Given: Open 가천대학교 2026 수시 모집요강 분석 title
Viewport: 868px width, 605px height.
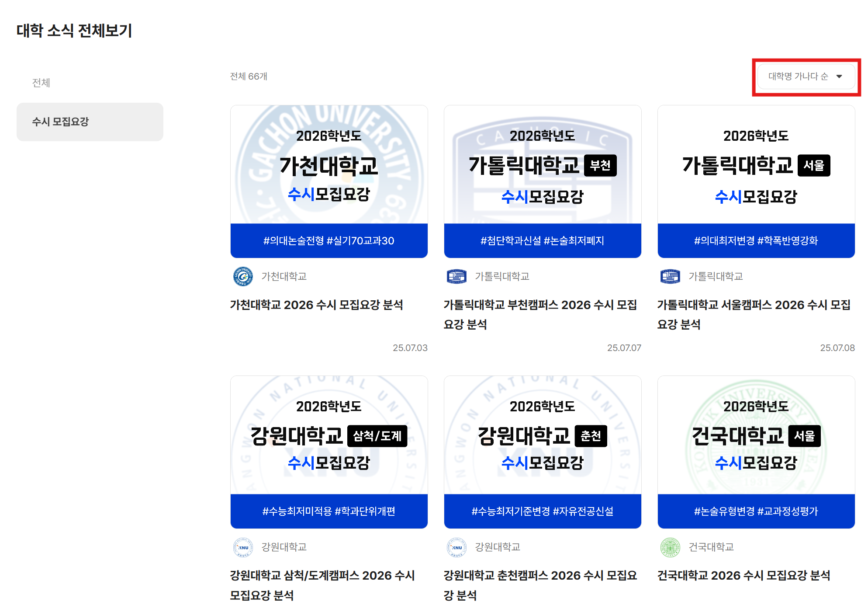Looking at the screenshot, I should click(316, 305).
